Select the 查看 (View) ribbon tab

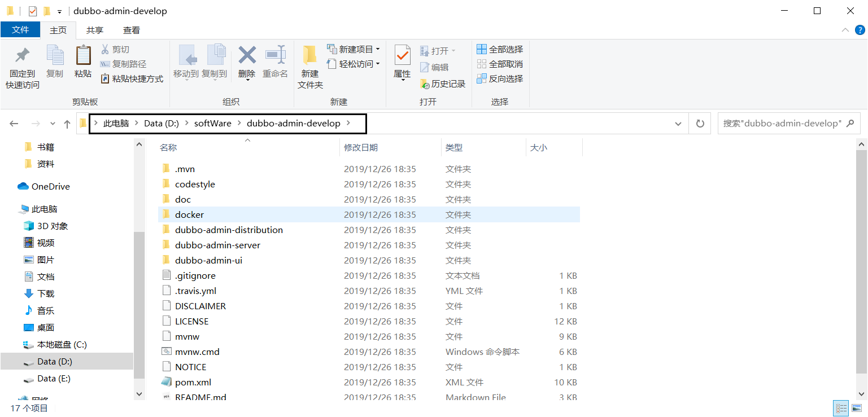coord(132,30)
